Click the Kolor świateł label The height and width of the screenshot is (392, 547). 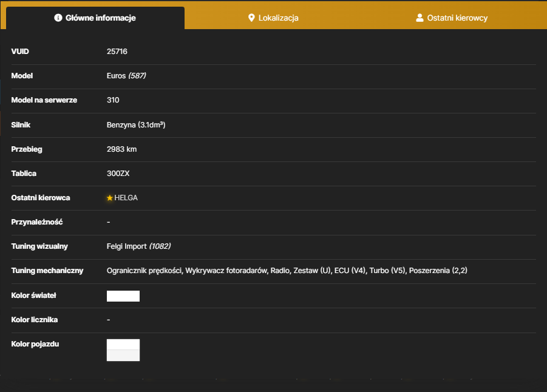pos(33,296)
